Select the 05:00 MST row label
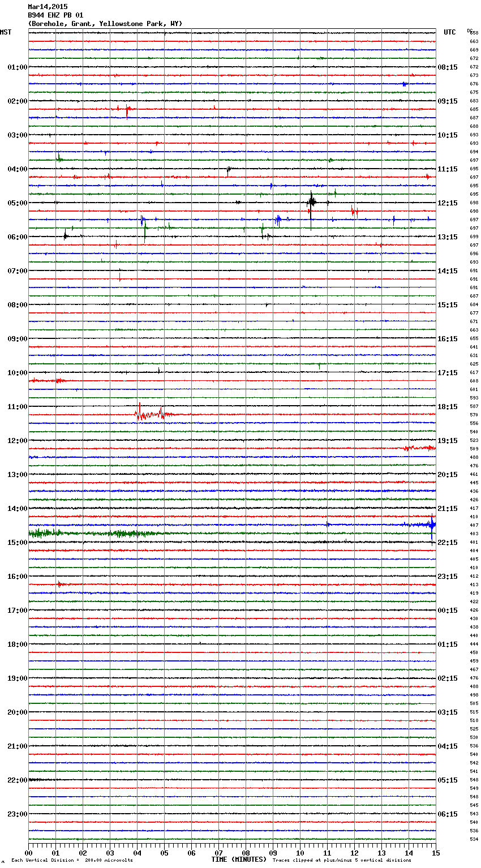The height and width of the screenshot is (868, 481). (x=18, y=203)
